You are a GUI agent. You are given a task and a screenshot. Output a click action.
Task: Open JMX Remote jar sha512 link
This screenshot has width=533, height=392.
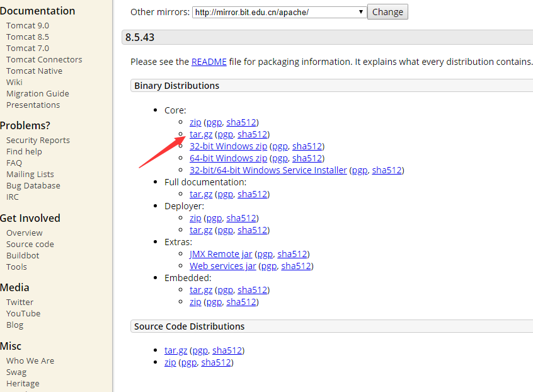pyautogui.click(x=292, y=254)
